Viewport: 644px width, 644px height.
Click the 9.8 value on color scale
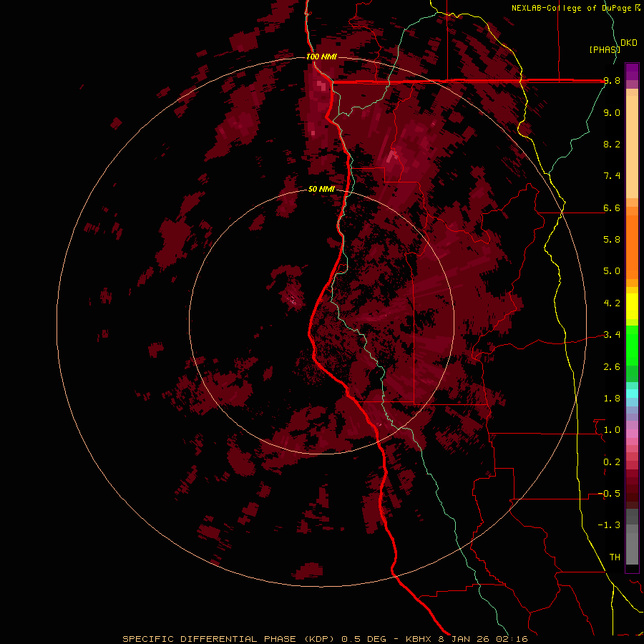(612, 80)
